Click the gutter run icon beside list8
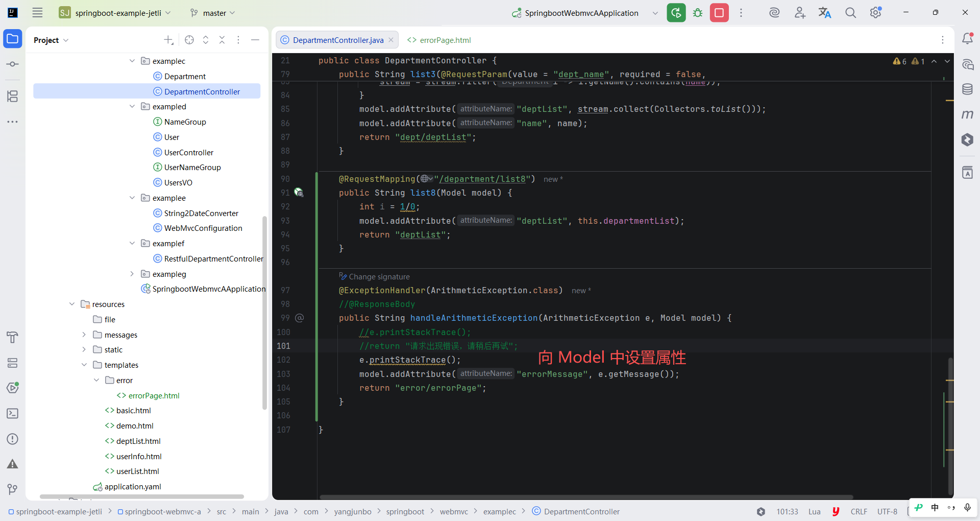Image resolution: width=980 pixels, height=521 pixels. [299, 193]
